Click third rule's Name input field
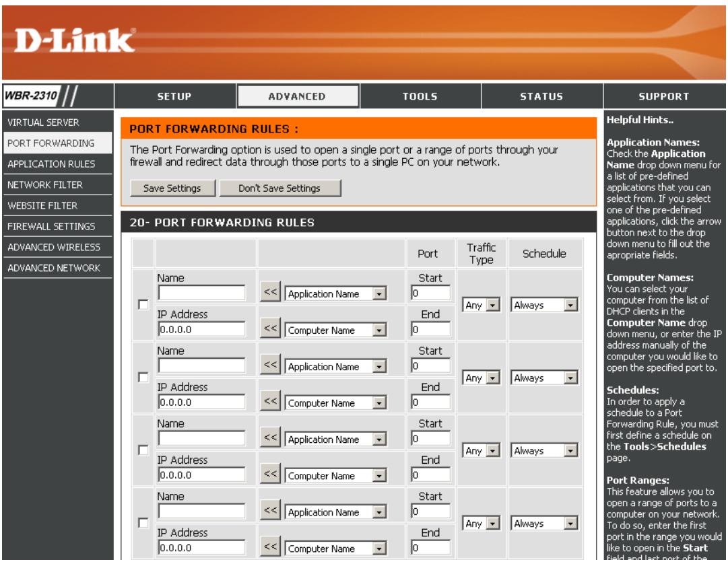728x562 pixels. pos(201,439)
